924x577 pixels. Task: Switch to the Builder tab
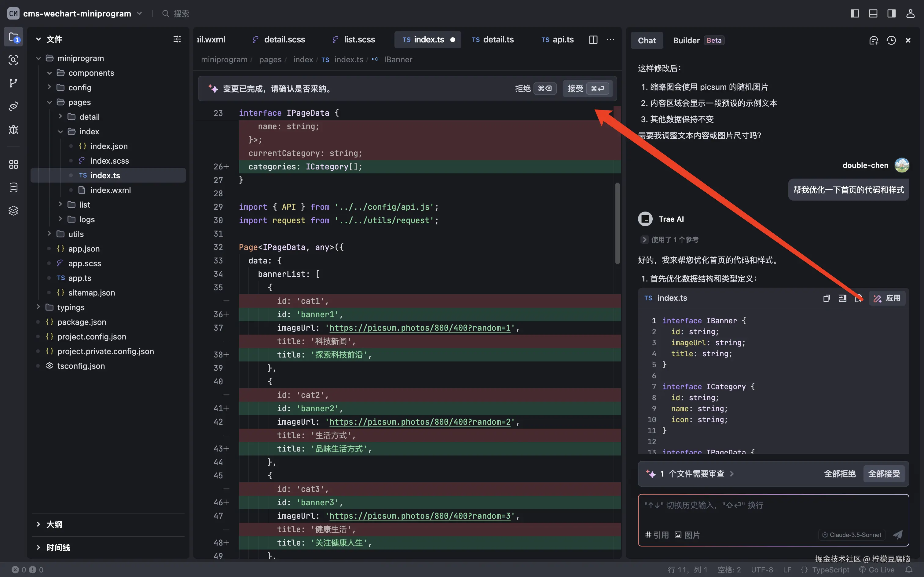click(x=686, y=40)
